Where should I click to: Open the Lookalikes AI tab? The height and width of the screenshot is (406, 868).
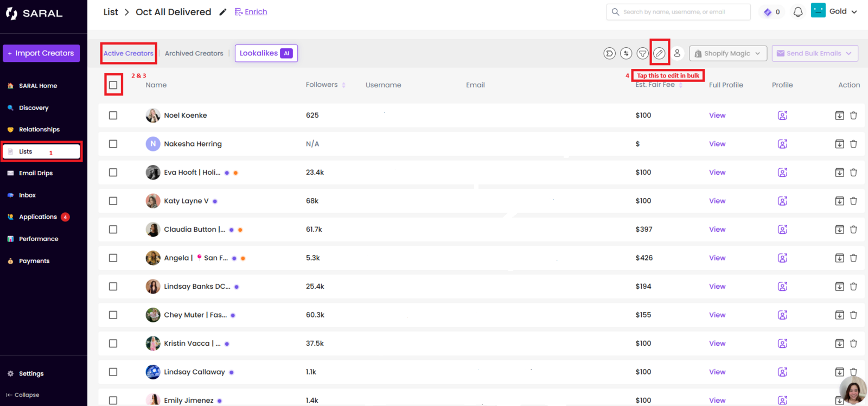tap(266, 53)
